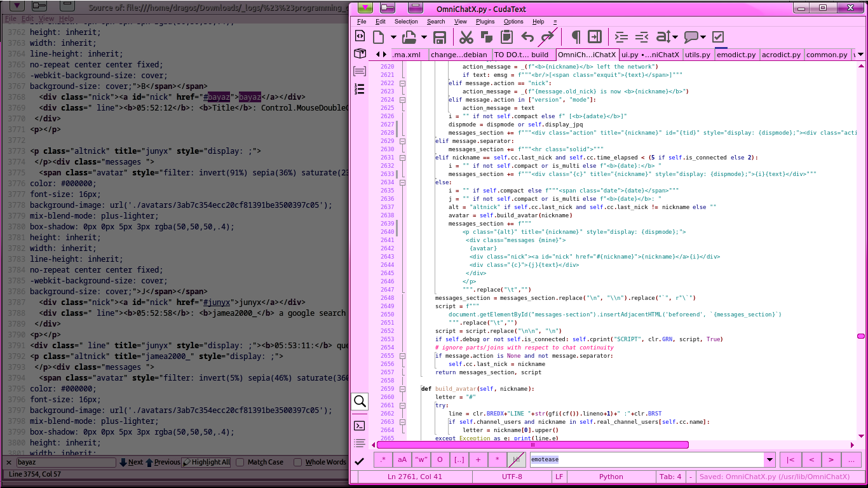Collapse the fold marker at line 2655
868x488 pixels.
(402, 356)
